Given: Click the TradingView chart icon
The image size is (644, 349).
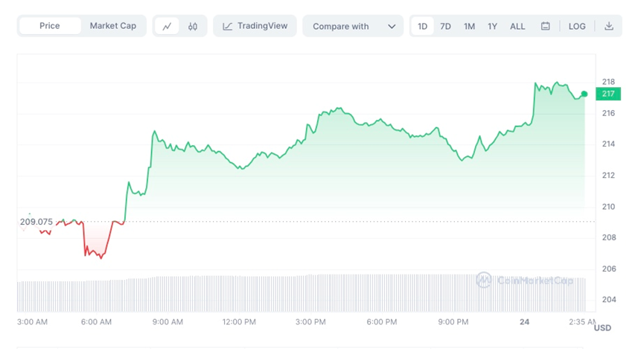Looking at the screenshot, I should (x=228, y=26).
